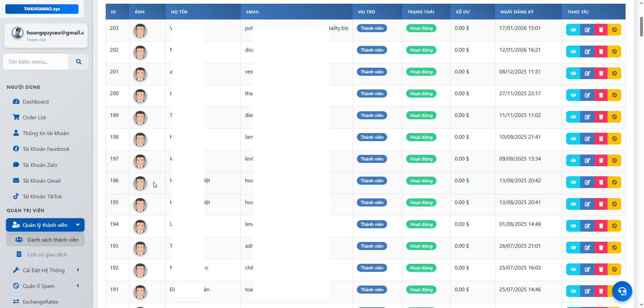Screen dimensions: 644x308
Task: Open Tài Khoản Facebook menu item
Action: click(46, 149)
